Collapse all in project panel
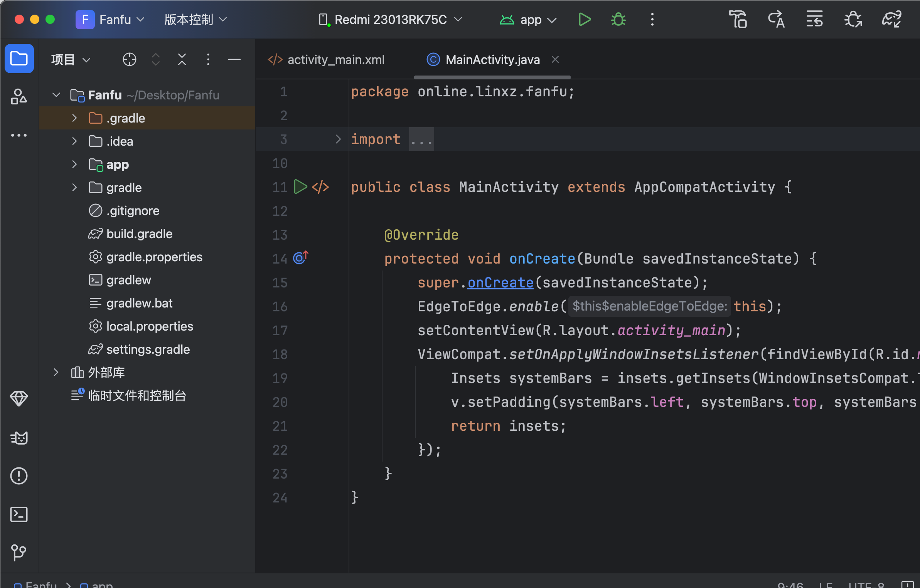Image resolution: width=920 pixels, height=588 pixels. point(182,60)
